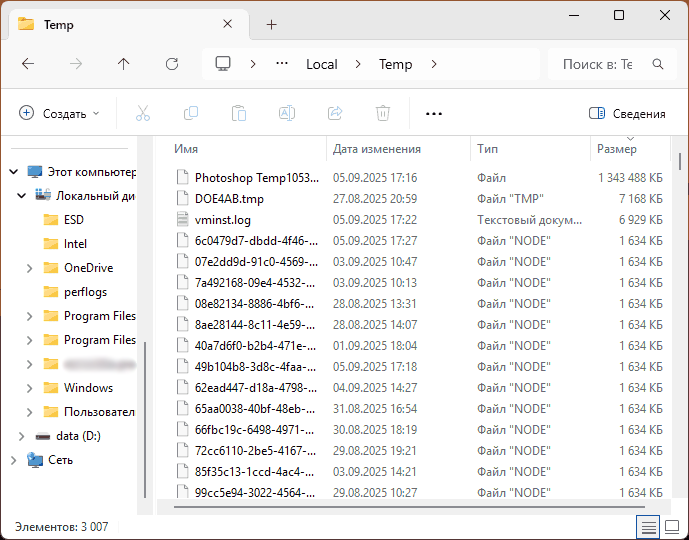Refresh the current folder view
The width and height of the screenshot is (689, 540).
coord(172,64)
